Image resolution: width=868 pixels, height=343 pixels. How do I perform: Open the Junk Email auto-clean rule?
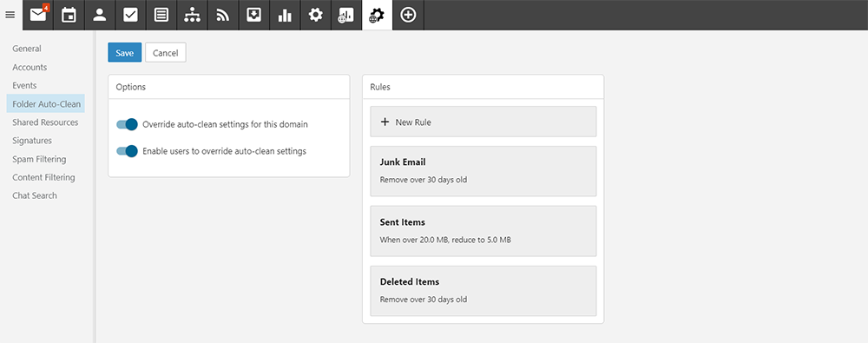[x=483, y=171]
